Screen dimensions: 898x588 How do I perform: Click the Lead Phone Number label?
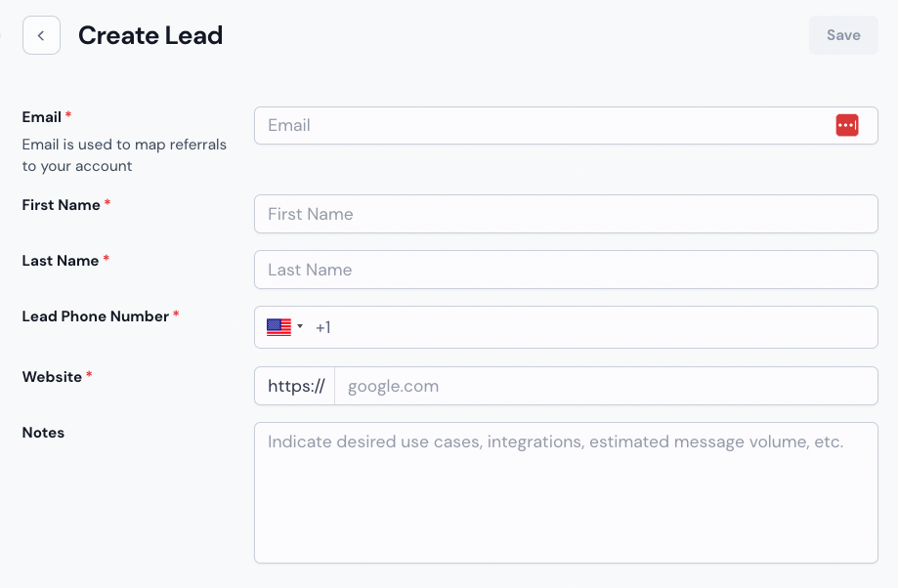[96, 316]
